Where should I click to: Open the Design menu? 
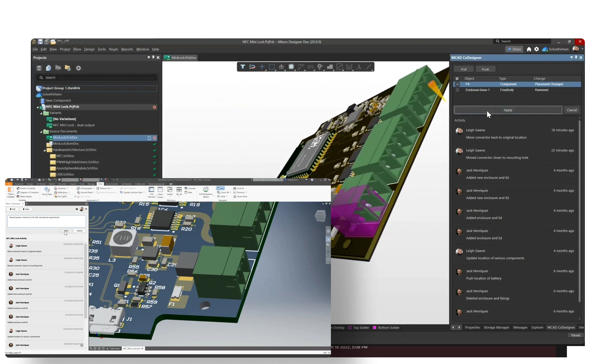click(x=89, y=49)
